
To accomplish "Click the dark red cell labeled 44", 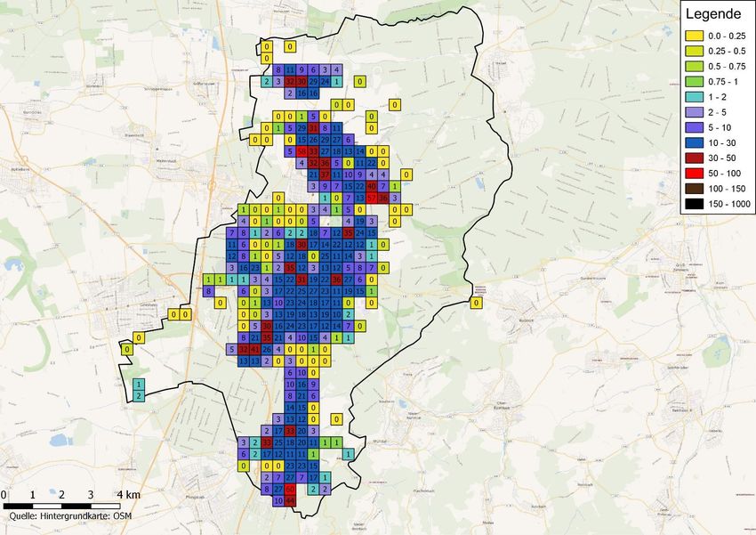I will [291, 500].
